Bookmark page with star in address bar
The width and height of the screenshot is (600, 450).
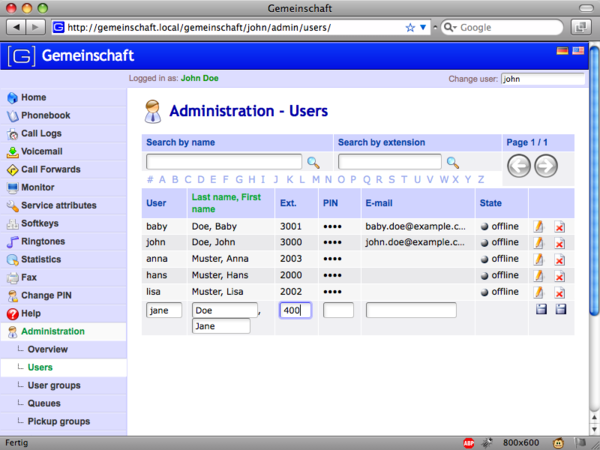pos(410,27)
